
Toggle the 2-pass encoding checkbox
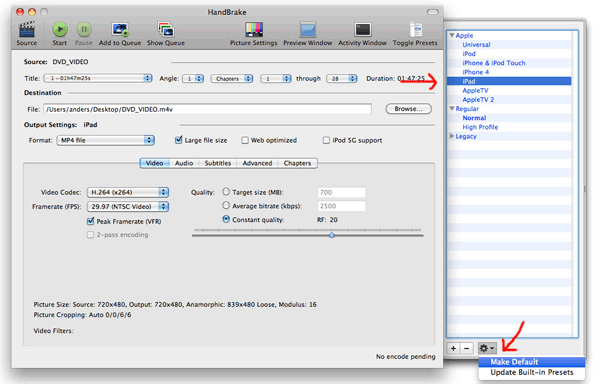tap(90, 234)
